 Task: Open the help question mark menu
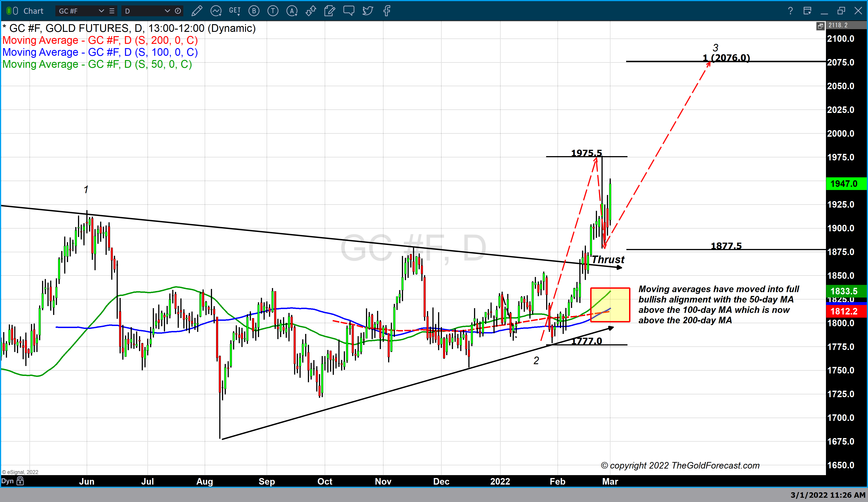tap(790, 11)
